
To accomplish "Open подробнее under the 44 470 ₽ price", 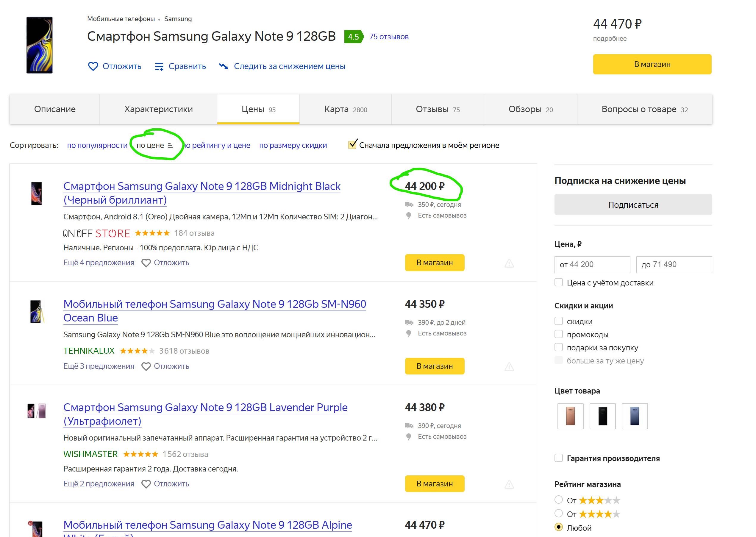I will [610, 39].
